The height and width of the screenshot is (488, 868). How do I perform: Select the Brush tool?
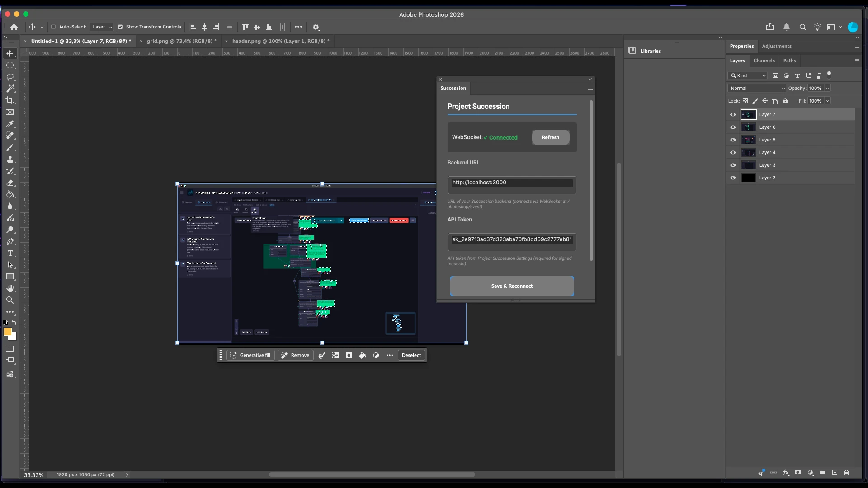coord(10,147)
